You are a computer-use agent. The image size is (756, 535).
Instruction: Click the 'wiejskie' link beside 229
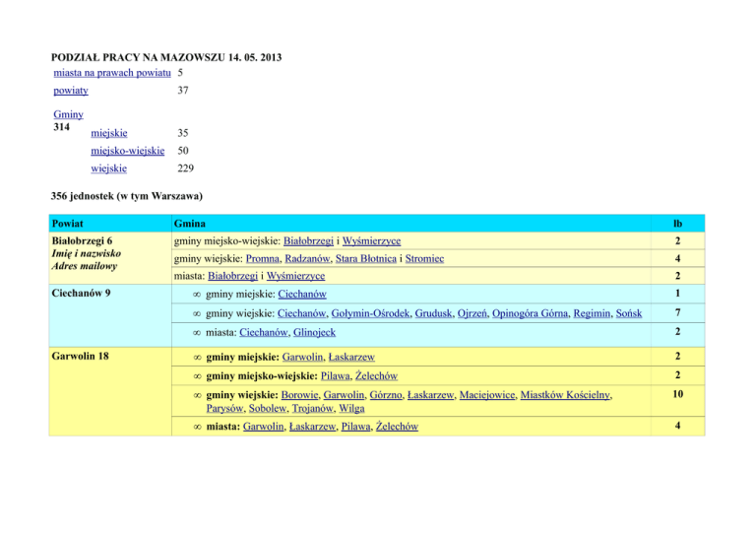coord(107,168)
